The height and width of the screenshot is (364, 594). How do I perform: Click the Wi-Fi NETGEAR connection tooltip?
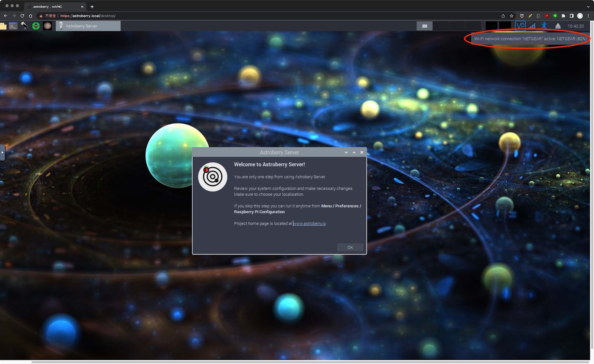click(530, 39)
